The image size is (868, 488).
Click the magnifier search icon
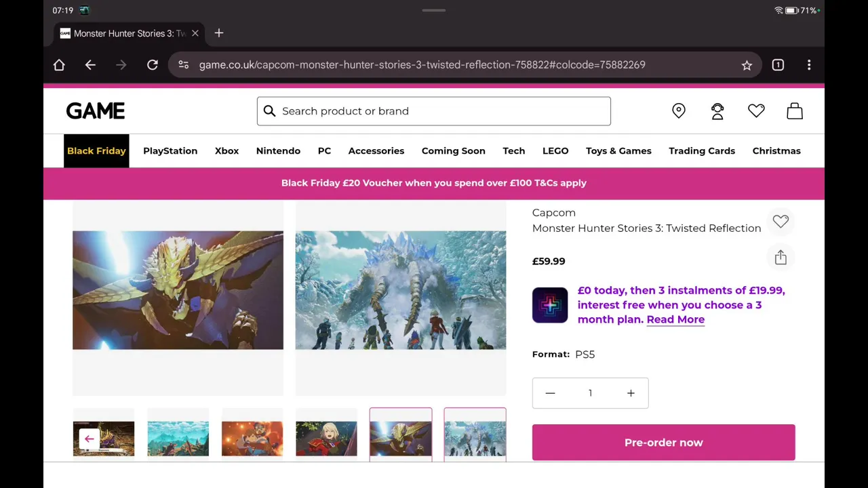[269, 111]
